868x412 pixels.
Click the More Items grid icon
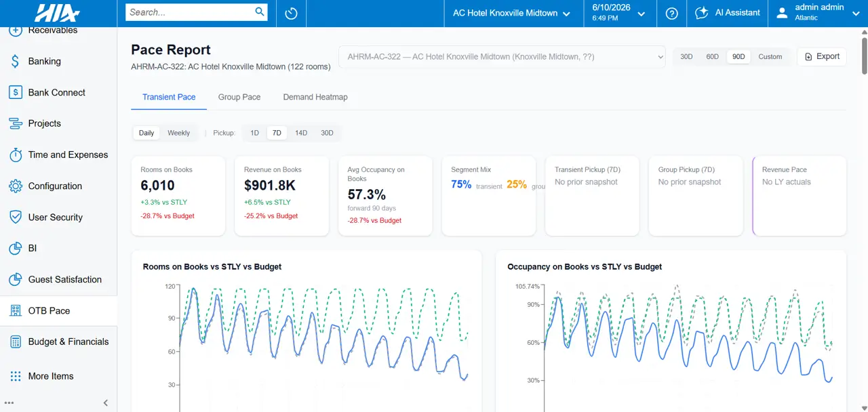click(16, 376)
